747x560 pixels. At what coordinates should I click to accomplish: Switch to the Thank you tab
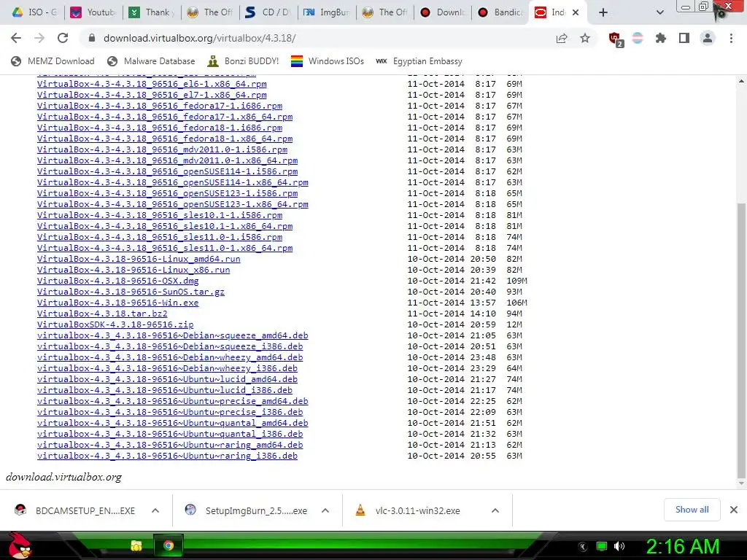(152, 12)
